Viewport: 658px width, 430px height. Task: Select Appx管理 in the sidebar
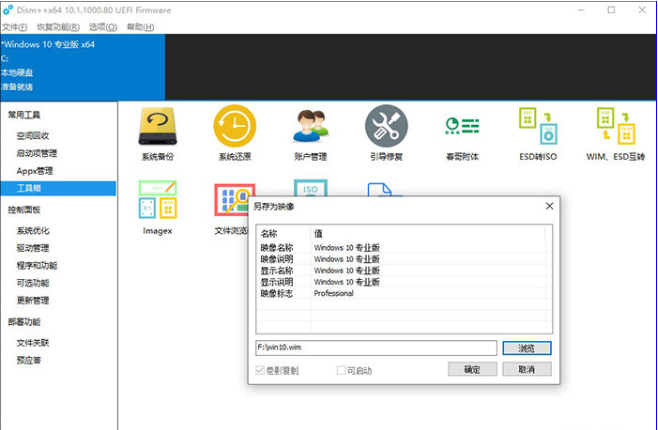(x=35, y=171)
